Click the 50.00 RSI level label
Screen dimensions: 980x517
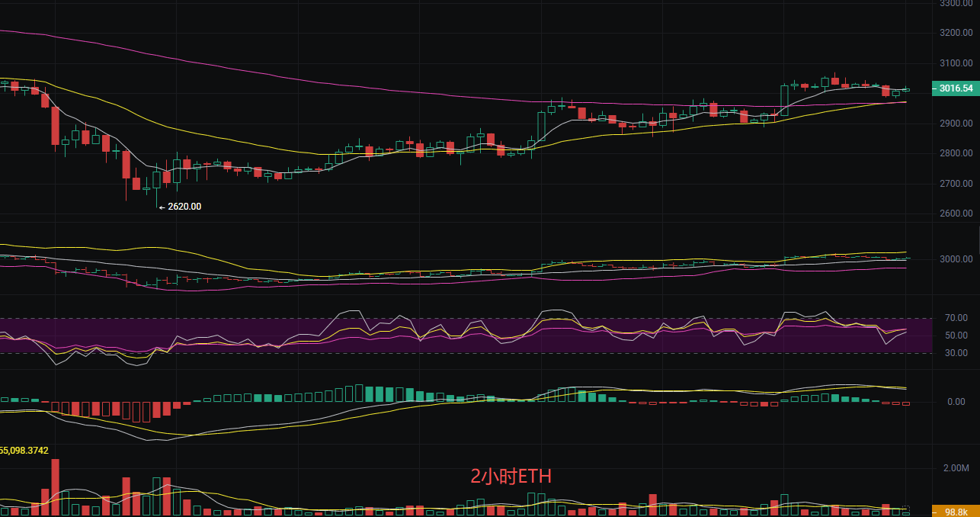[957, 336]
